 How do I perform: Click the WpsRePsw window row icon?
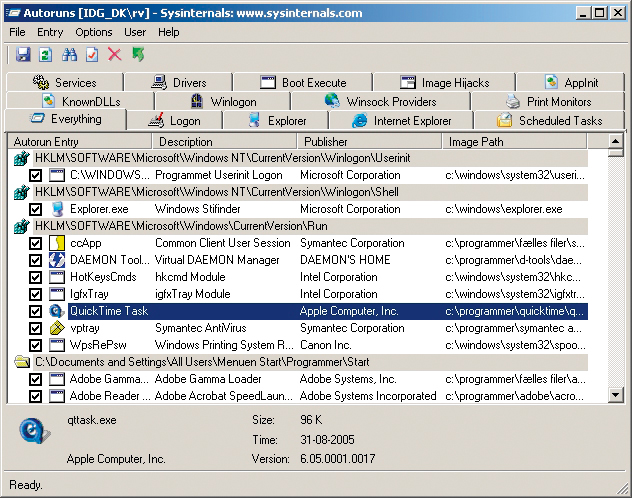(x=56, y=345)
